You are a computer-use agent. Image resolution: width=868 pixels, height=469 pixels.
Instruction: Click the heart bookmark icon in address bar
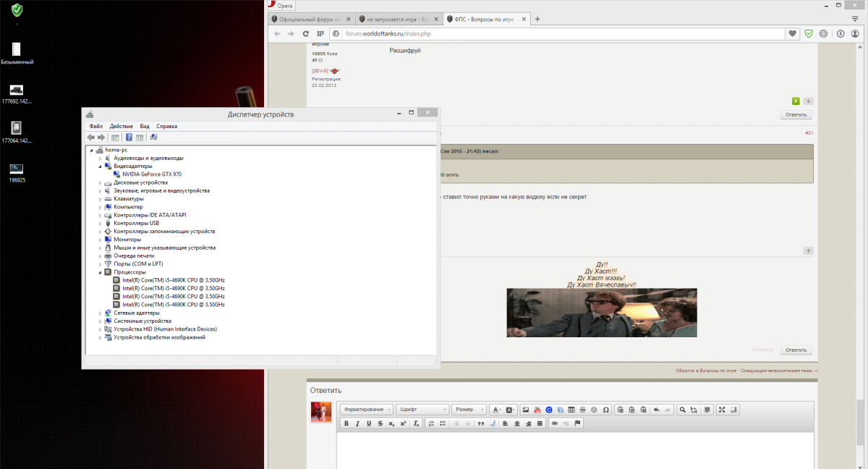[x=793, y=33]
